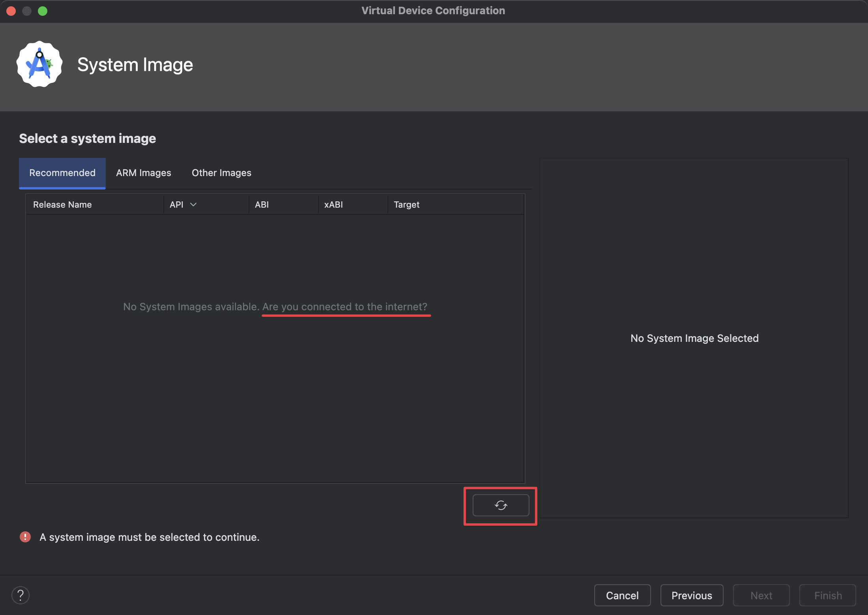Switch to the ARM Images tab

[143, 173]
